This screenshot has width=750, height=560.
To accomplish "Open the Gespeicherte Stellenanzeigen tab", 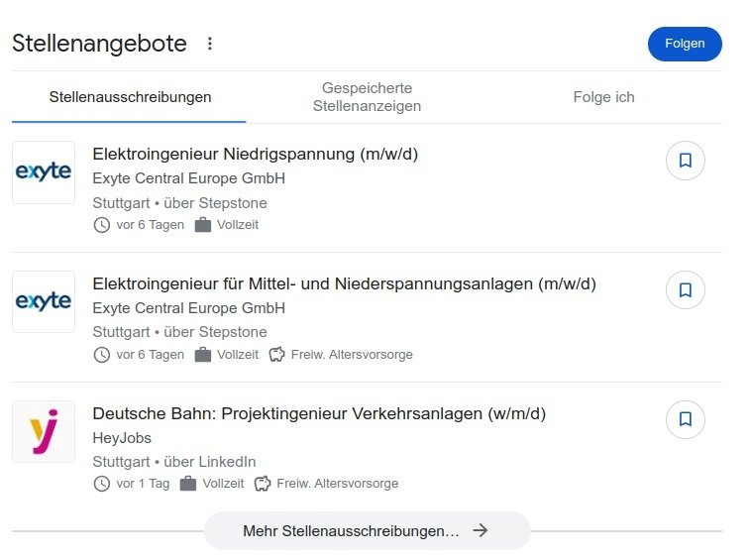I will point(367,97).
